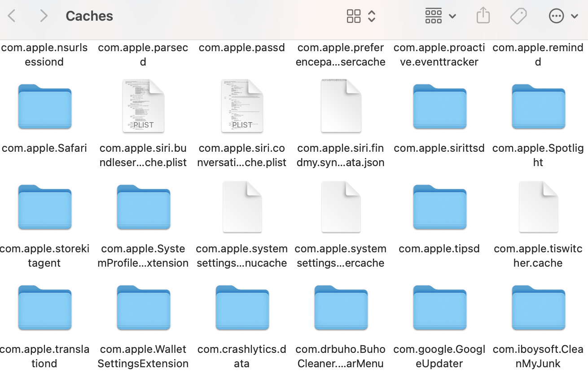Select the com.crashlytics.data folder icon
The image size is (588, 378).
[242, 308]
